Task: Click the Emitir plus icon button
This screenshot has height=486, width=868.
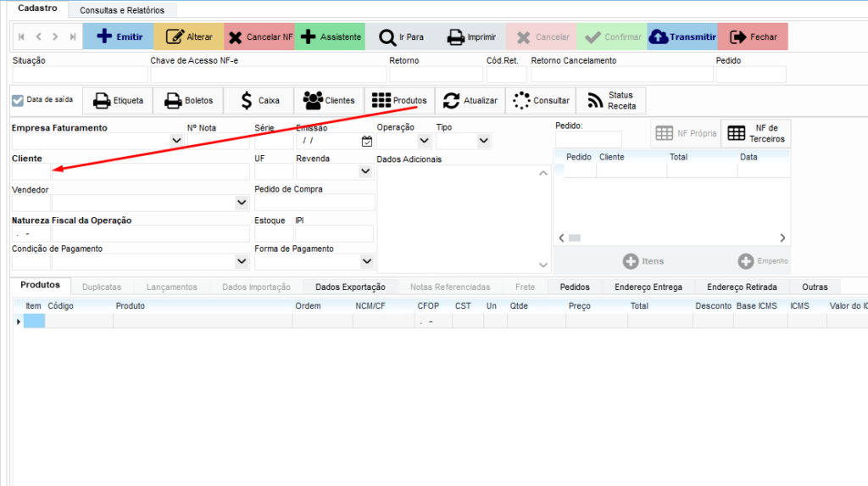Action: pyautogui.click(x=118, y=36)
